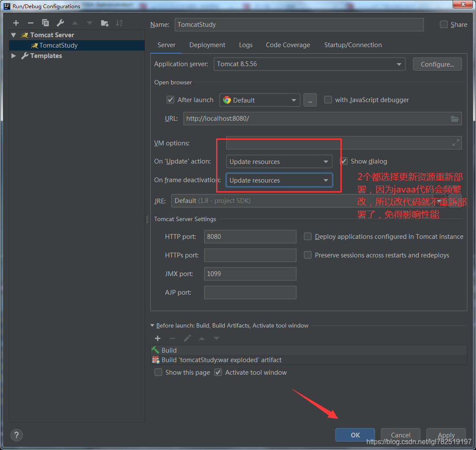The image size is (476, 450).
Task: Open the JRE Default dropdown
Action: [x=308, y=201]
